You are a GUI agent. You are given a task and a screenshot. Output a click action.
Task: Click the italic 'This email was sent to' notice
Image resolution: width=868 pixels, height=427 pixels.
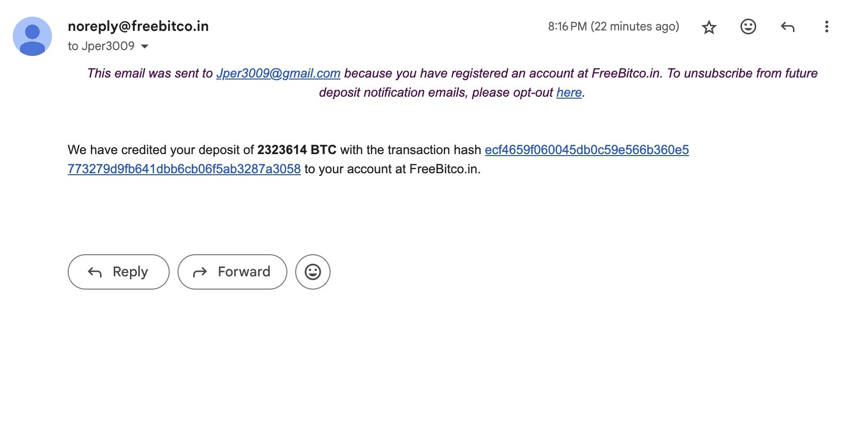pyautogui.click(x=150, y=73)
